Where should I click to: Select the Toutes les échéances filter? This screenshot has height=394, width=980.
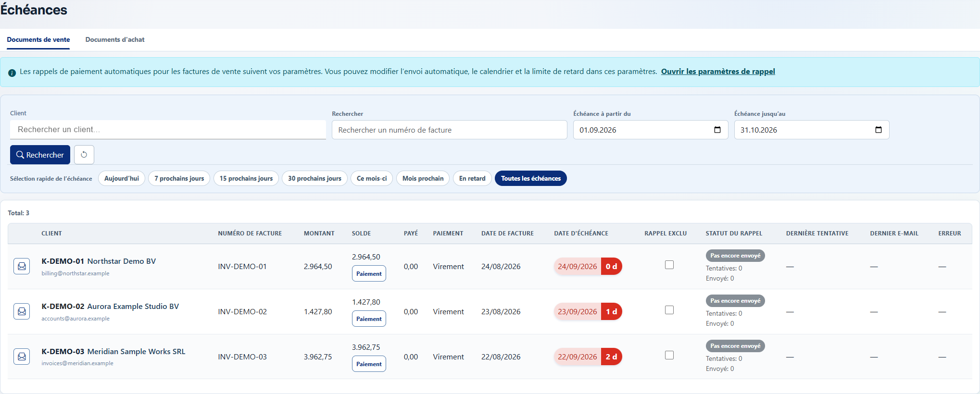(x=531, y=178)
